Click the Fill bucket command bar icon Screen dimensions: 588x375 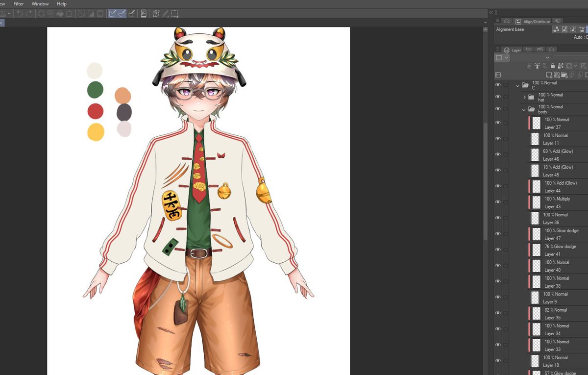60,14
